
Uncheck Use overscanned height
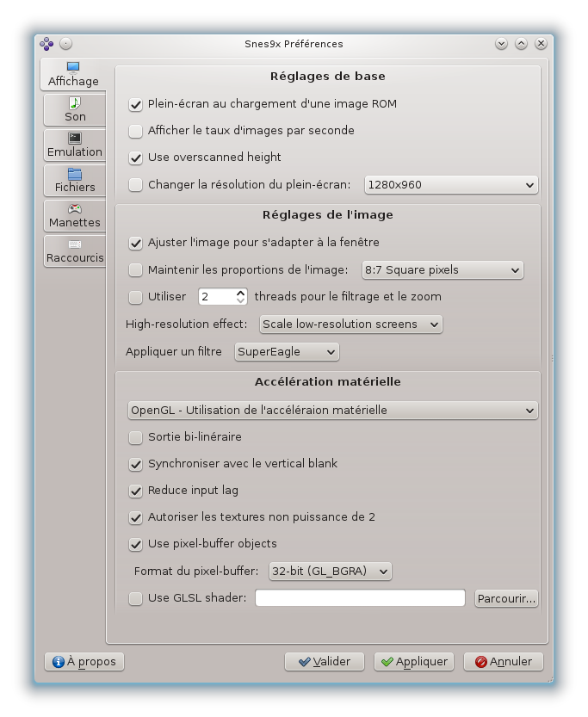click(x=135, y=158)
